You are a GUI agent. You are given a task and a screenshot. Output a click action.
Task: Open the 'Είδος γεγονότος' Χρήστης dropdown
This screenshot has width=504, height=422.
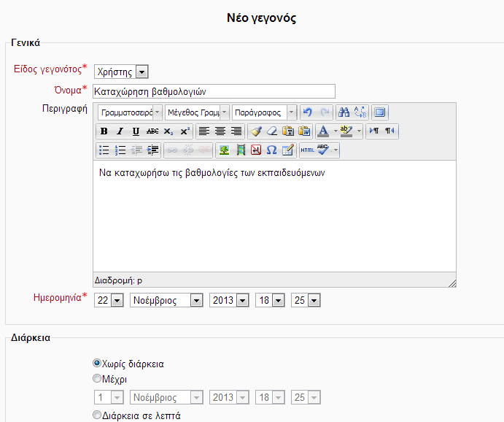[x=121, y=72]
